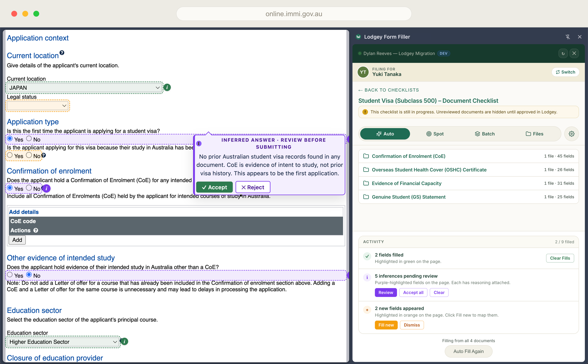Click the Add button under CoE code

[17, 240]
